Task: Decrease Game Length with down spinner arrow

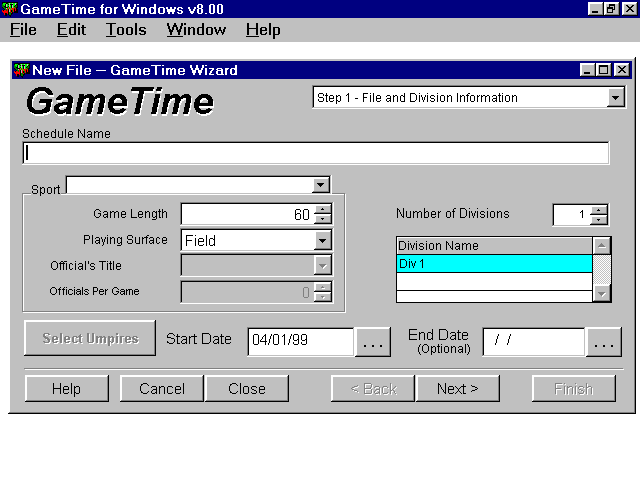Action: click(323, 219)
